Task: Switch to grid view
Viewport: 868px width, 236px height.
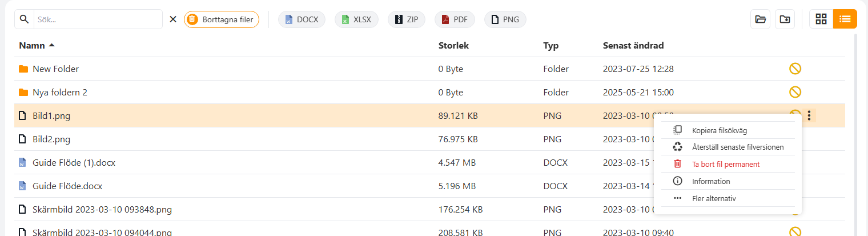Action: pyautogui.click(x=821, y=19)
